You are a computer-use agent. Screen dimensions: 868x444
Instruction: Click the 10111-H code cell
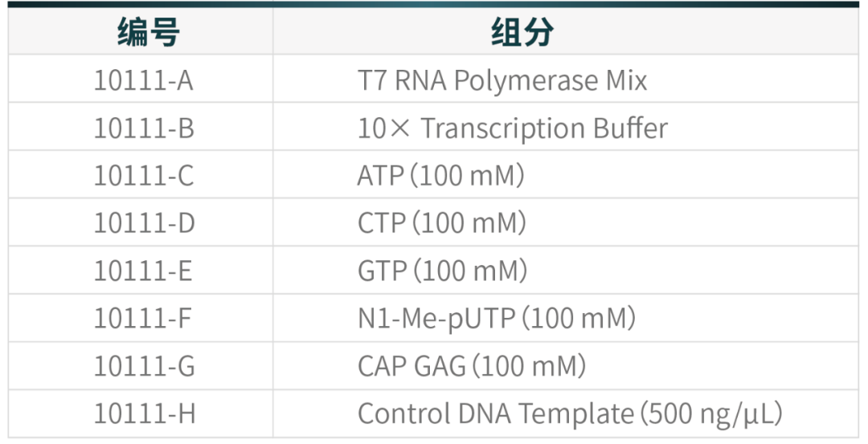[x=141, y=413]
